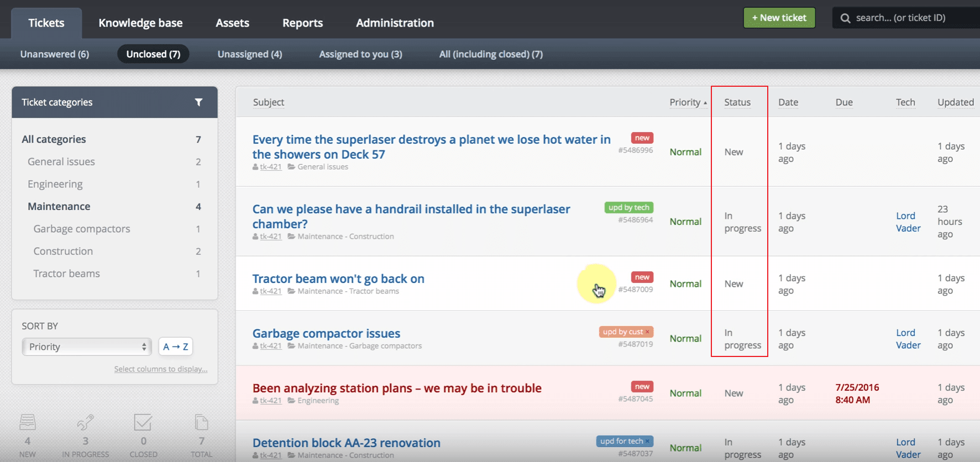Click the In Progress wrench icon
Screen dimensions: 980x462
(x=85, y=423)
